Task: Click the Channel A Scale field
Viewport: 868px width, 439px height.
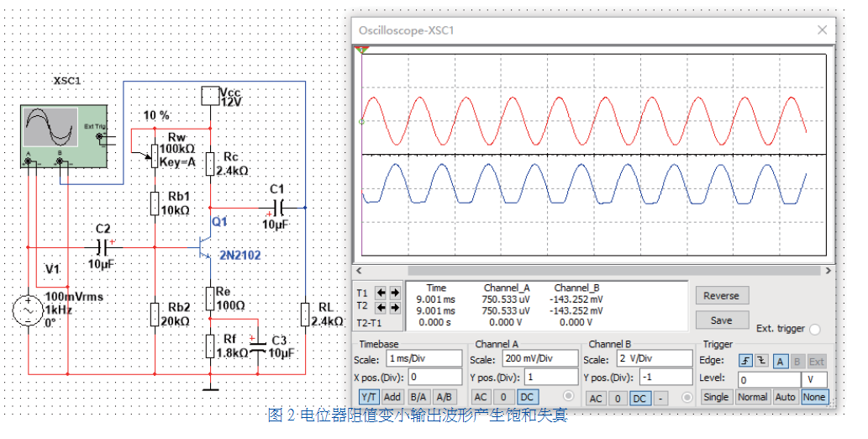Action: click(524, 359)
